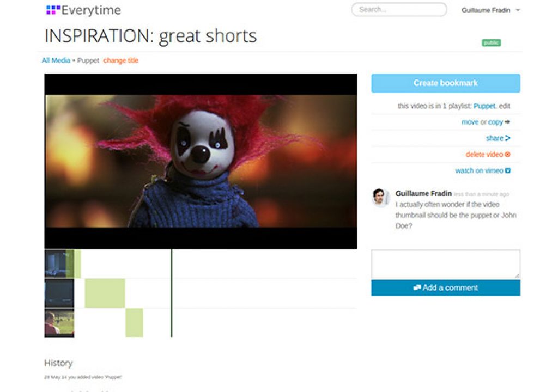Click the INSPIRATION: great shorts title

tap(150, 36)
